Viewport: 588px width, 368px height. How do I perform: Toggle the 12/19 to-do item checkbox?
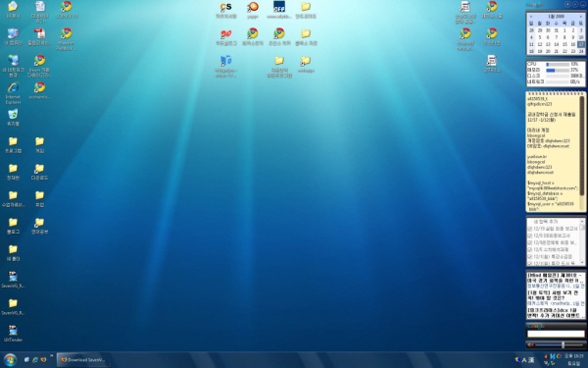click(530, 229)
